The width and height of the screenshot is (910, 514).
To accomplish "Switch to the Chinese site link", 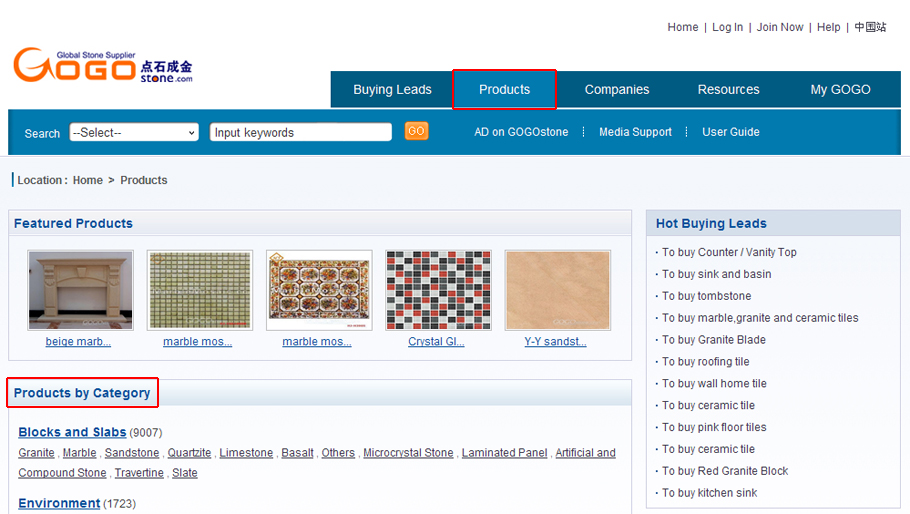I will pos(870,27).
